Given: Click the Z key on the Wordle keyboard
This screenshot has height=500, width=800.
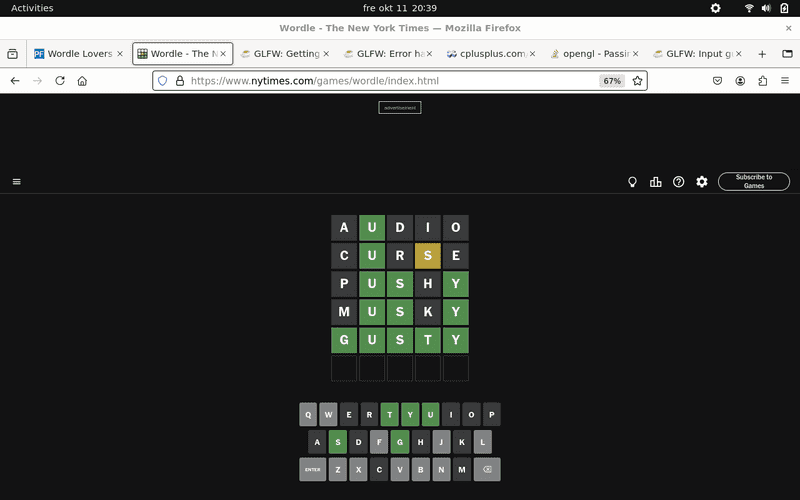Looking at the screenshot, I should tap(338, 469).
